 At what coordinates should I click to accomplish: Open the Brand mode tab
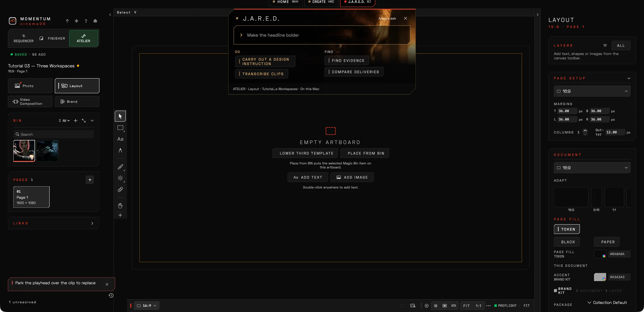tap(77, 102)
